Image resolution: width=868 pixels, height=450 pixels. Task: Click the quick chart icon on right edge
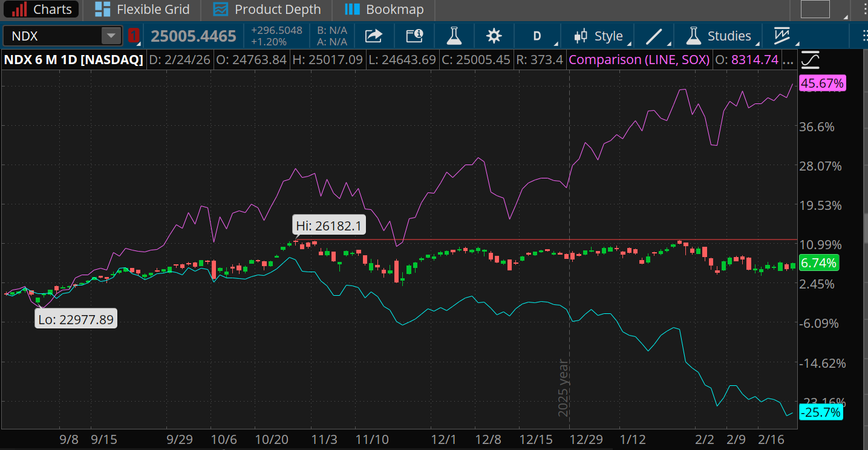pos(811,59)
